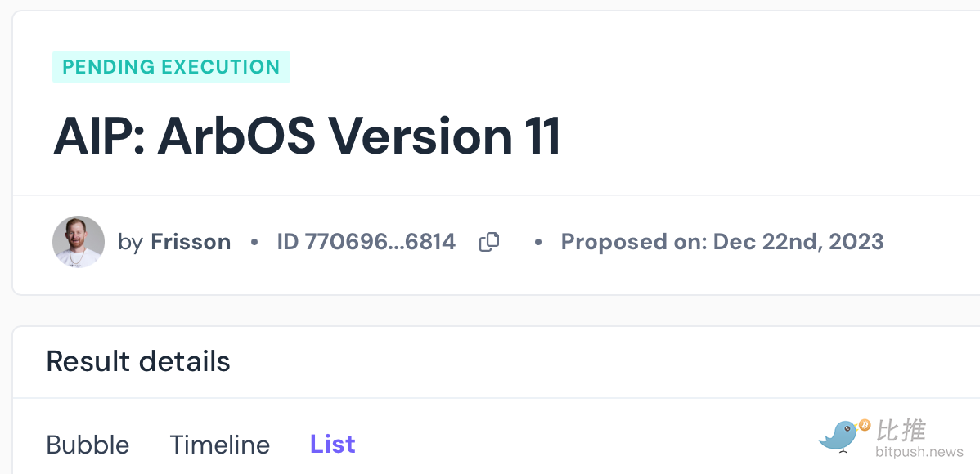Click the Dec 22nd, 2023 date
This screenshot has width=980, height=474.
pos(798,242)
